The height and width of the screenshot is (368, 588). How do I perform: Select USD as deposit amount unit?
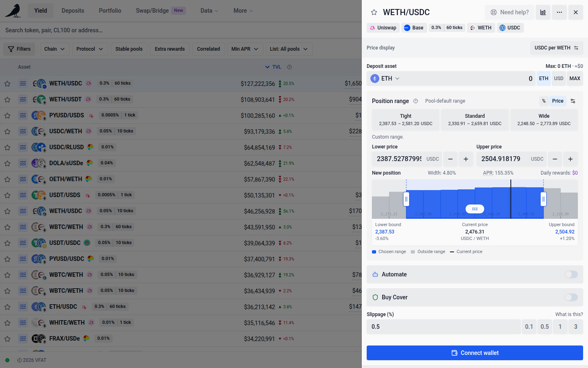tap(559, 79)
